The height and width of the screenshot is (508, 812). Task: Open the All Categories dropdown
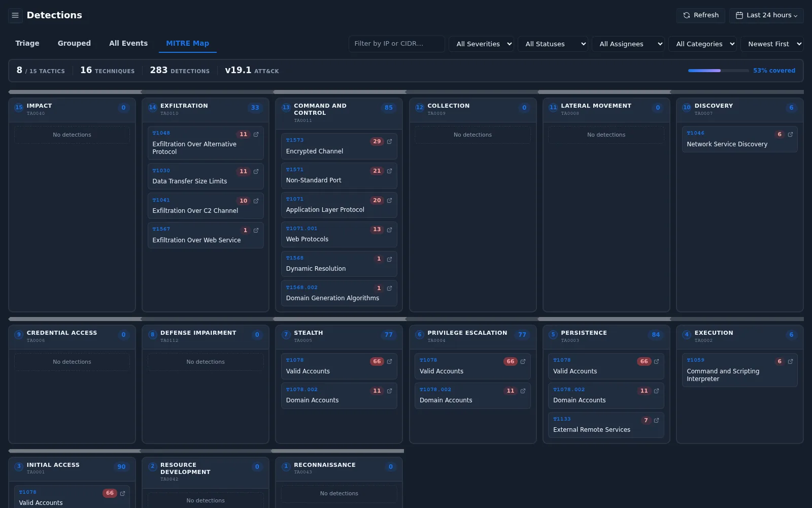point(703,44)
